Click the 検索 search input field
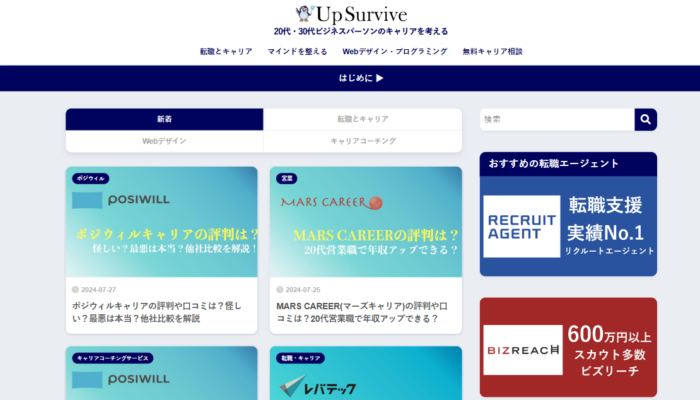Screen dimensions: 700x400 pos(556,120)
